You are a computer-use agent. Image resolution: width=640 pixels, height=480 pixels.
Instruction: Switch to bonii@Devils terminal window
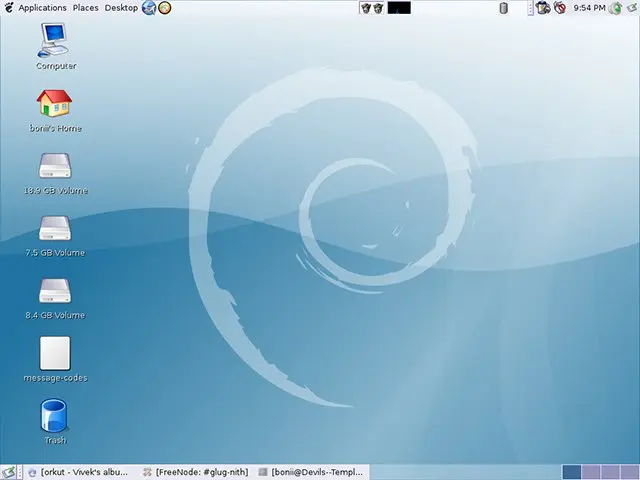click(312, 472)
